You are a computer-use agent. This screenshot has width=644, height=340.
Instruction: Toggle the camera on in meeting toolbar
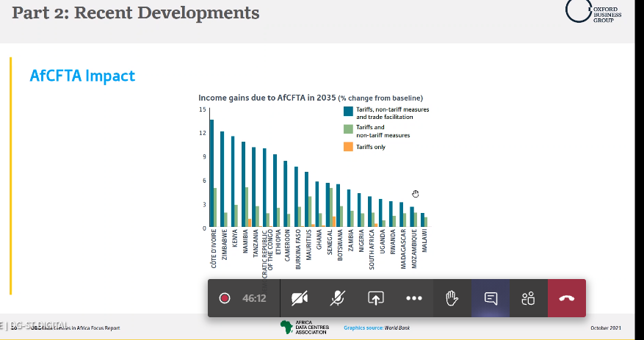300,298
